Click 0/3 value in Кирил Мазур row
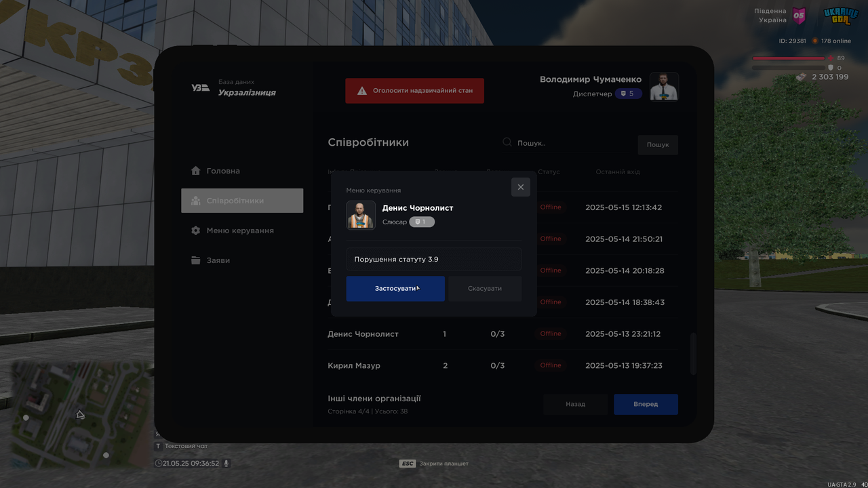Viewport: 868px width, 488px height. (x=498, y=365)
